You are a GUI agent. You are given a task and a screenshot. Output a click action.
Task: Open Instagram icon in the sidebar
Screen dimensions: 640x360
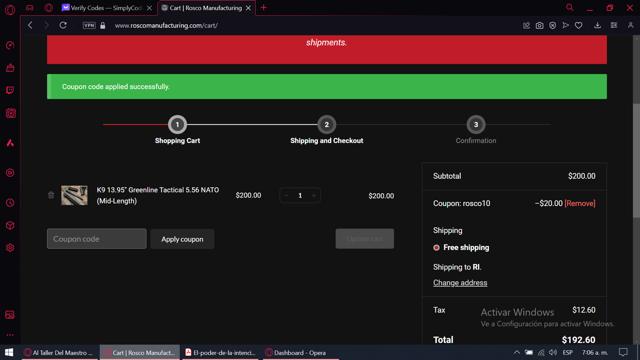coord(10,113)
